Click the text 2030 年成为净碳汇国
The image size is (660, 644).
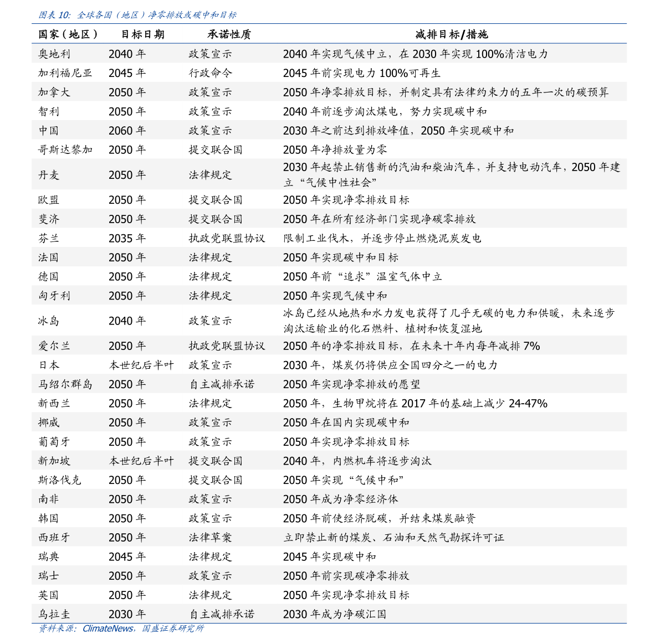(x=335, y=615)
